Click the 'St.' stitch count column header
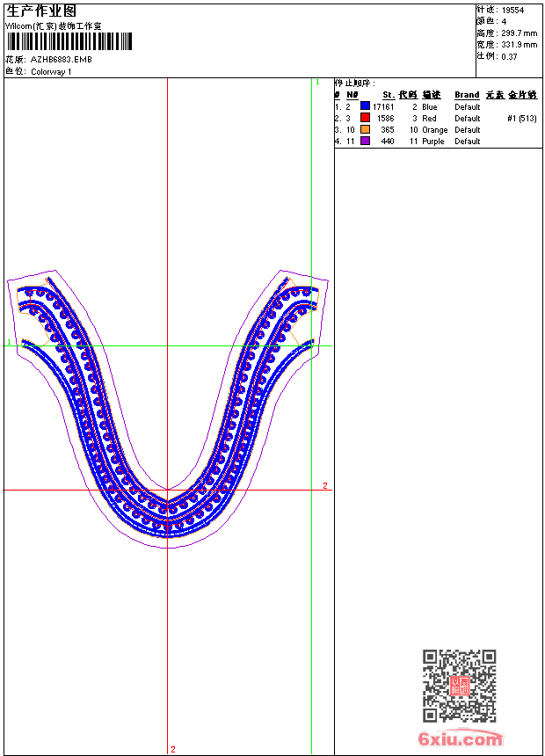 (388, 95)
